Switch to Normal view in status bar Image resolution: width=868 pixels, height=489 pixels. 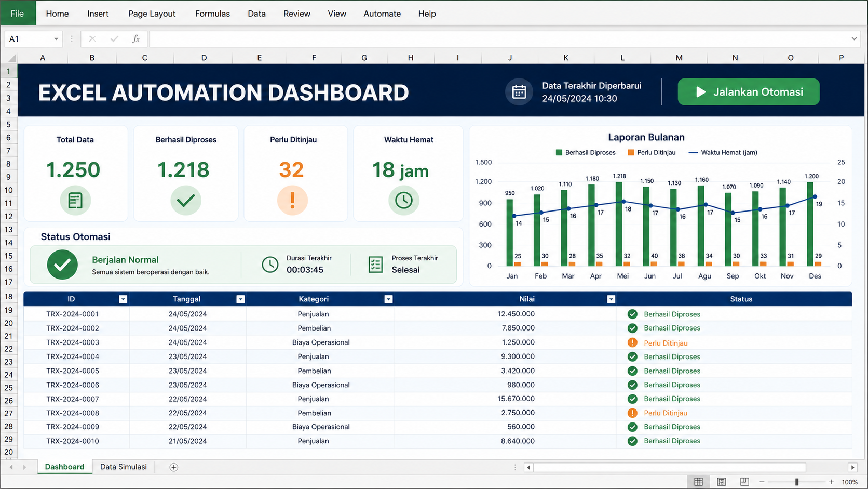(699, 482)
